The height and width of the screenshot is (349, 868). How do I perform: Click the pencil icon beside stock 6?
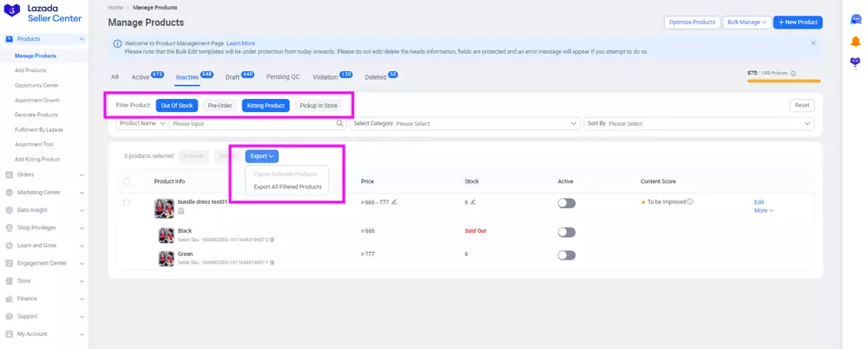[473, 202]
